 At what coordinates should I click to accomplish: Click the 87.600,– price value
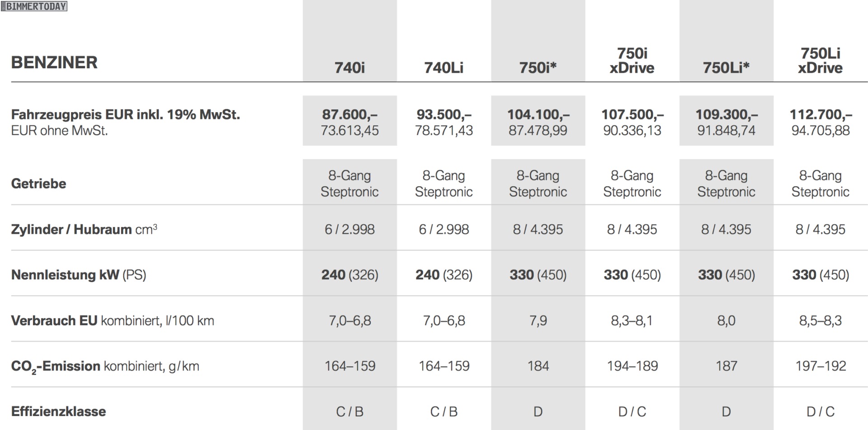349,115
